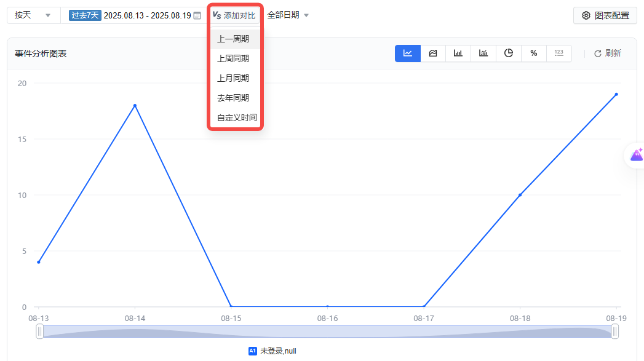Click the 08-14 data point on line
Image resolution: width=644 pixels, height=361 pixels.
135,106
